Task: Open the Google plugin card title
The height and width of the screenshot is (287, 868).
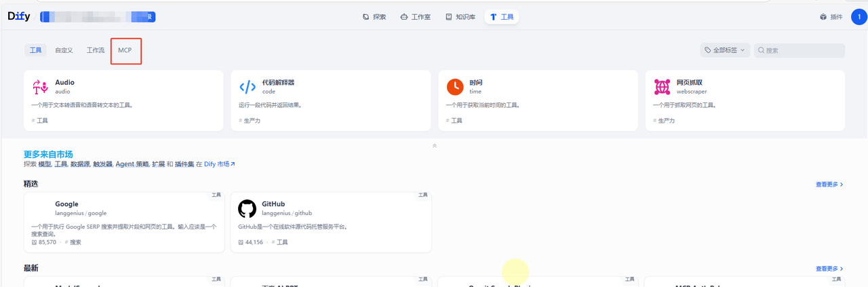Action: [x=66, y=204]
